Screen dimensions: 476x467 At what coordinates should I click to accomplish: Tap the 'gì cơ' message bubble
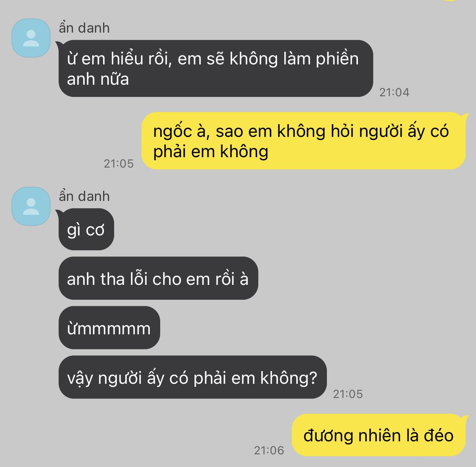(x=86, y=229)
